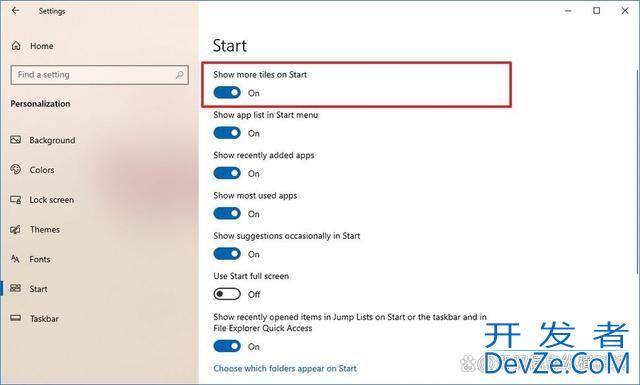Screen dimensions: 640x385
Task: Open Taskbar settings page
Action: [x=44, y=319]
